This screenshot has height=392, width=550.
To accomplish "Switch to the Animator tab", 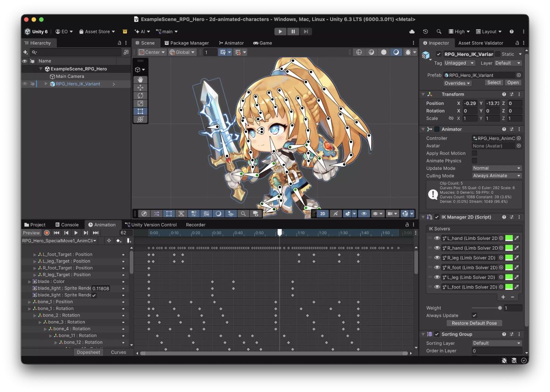I will (231, 43).
